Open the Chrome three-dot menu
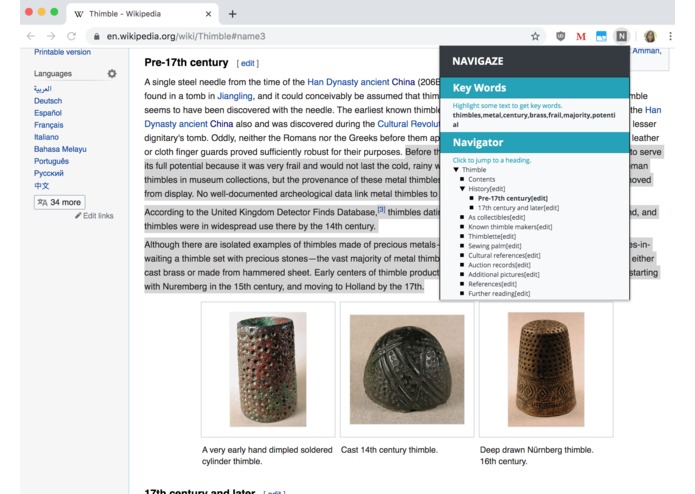The image size is (695, 494). tap(670, 36)
